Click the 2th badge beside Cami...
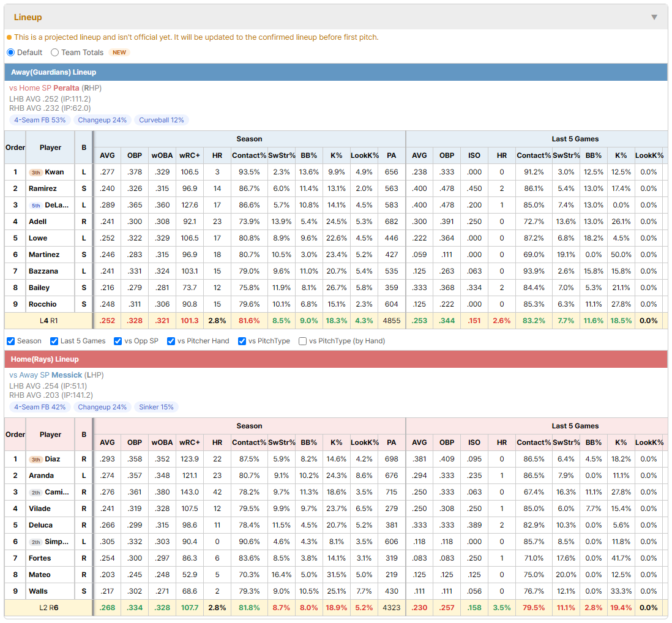 coord(35,492)
